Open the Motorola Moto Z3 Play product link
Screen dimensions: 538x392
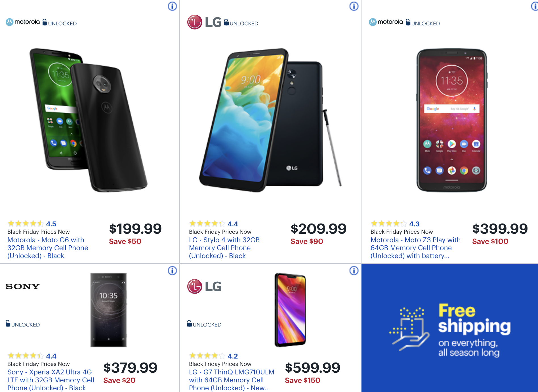415,248
